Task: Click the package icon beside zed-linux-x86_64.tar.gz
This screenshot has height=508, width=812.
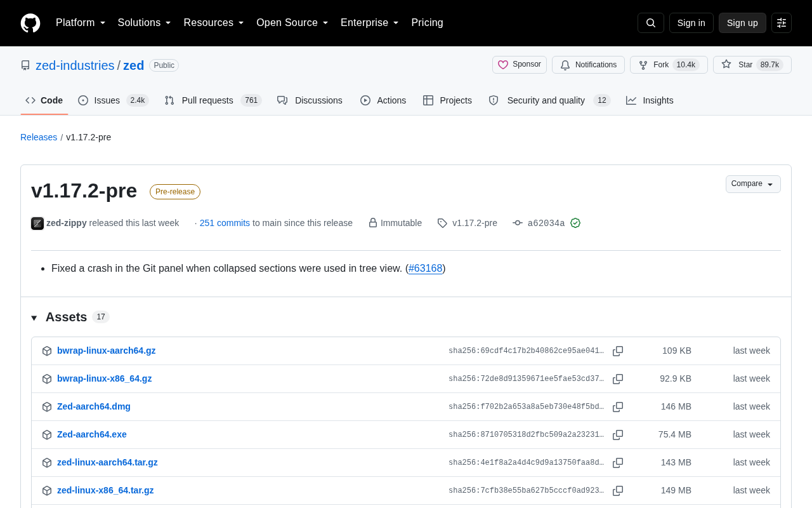Action: [x=47, y=491]
